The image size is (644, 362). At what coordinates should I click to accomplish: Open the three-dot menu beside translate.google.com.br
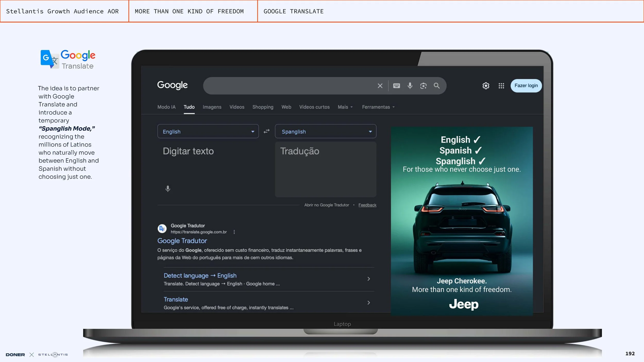tap(234, 232)
